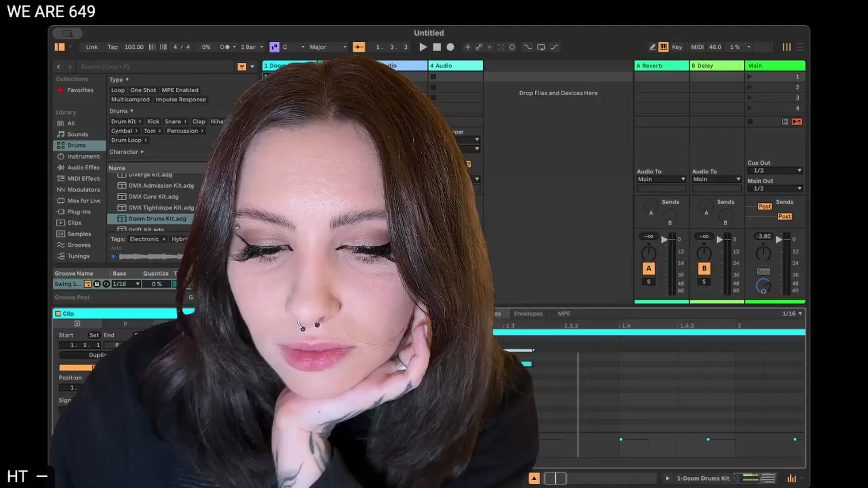Screen dimensions: 868x488
Task: Select Samples in browser library
Action: point(79,234)
